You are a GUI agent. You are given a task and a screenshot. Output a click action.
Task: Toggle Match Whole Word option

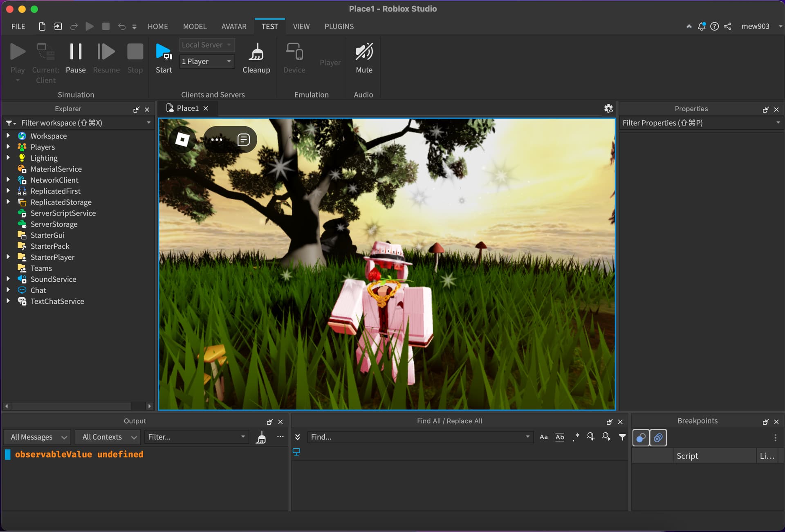click(560, 437)
